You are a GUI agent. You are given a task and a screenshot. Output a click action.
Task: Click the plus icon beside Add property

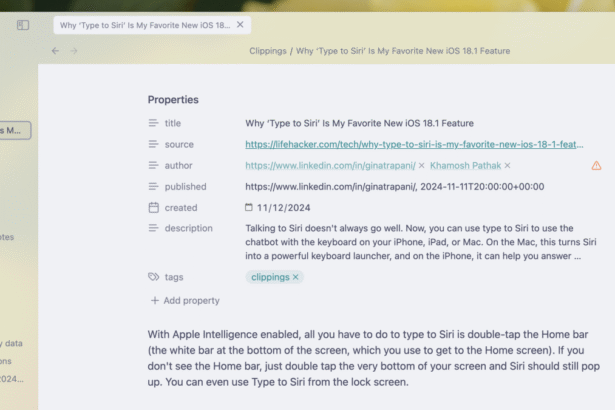point(155,301)
